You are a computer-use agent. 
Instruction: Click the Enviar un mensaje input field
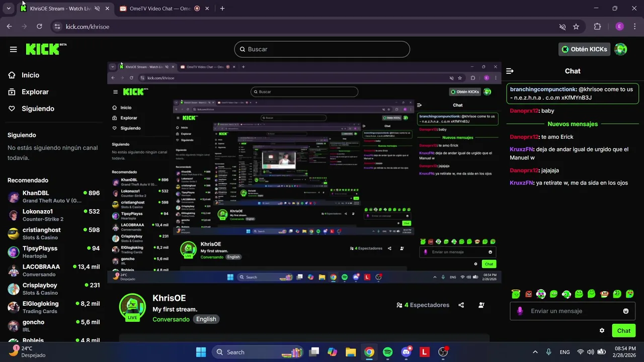pos(574,311)
